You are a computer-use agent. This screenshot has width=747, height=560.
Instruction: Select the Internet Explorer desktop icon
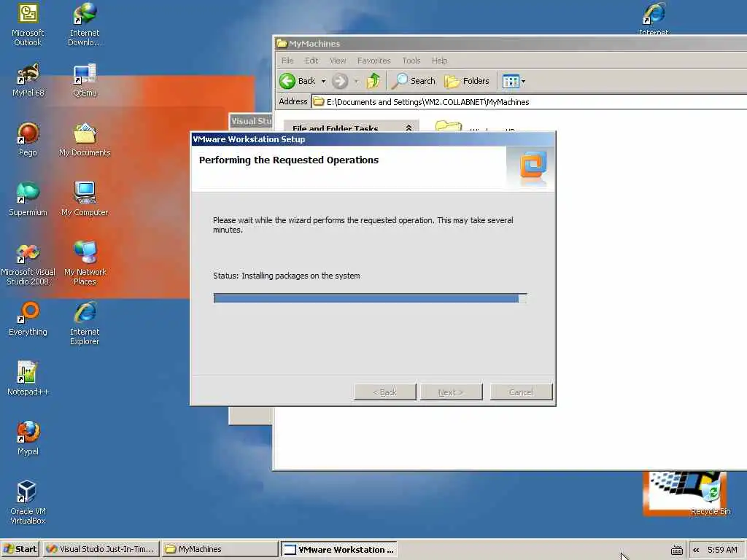pos(85,324)
